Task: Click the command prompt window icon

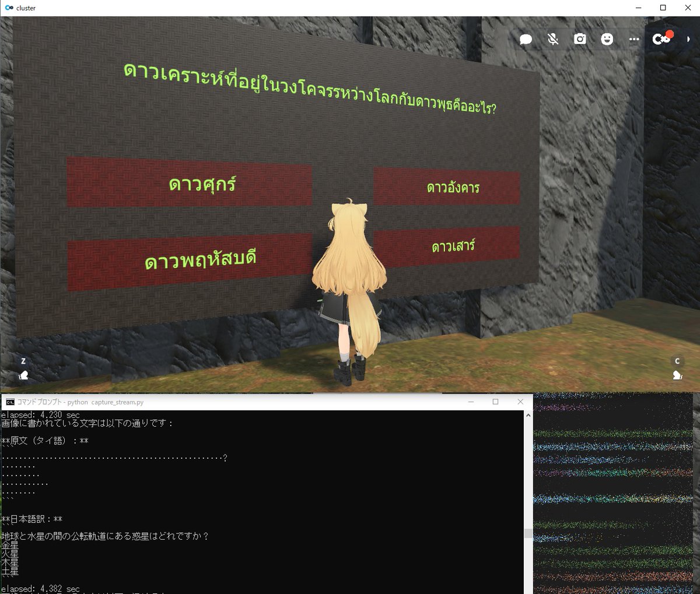Action: pyautogui.click(x=10, y=402)
